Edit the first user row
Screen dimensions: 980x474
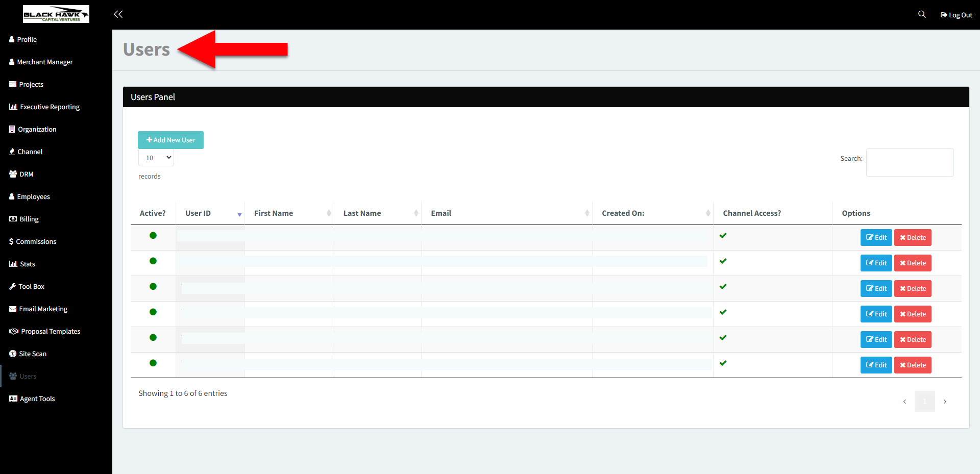pyautogui.click(x=876, y=237)
